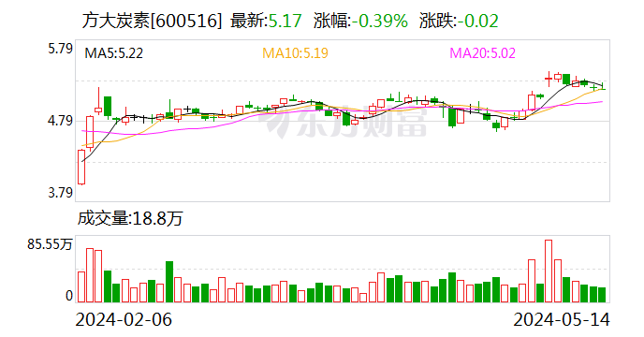Click the MA10:5.19 legend label
Image resolution: width=644 pixels, height=337 pixels.
point(295,53)
